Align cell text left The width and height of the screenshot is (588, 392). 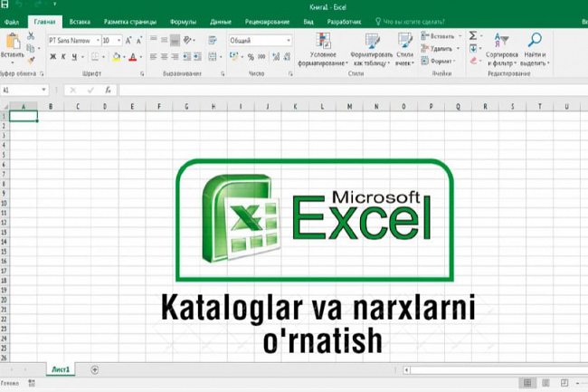(154, 57)
